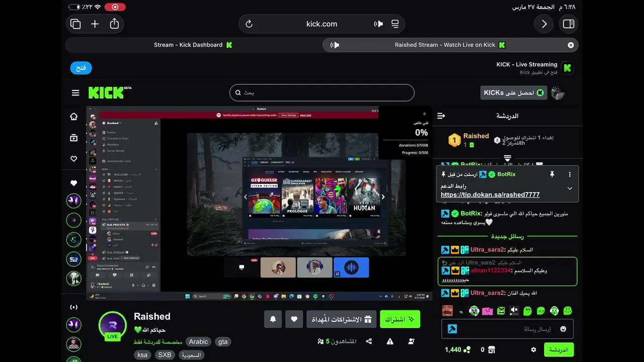Open the moderator hammer badge in message box

[452, 329]
